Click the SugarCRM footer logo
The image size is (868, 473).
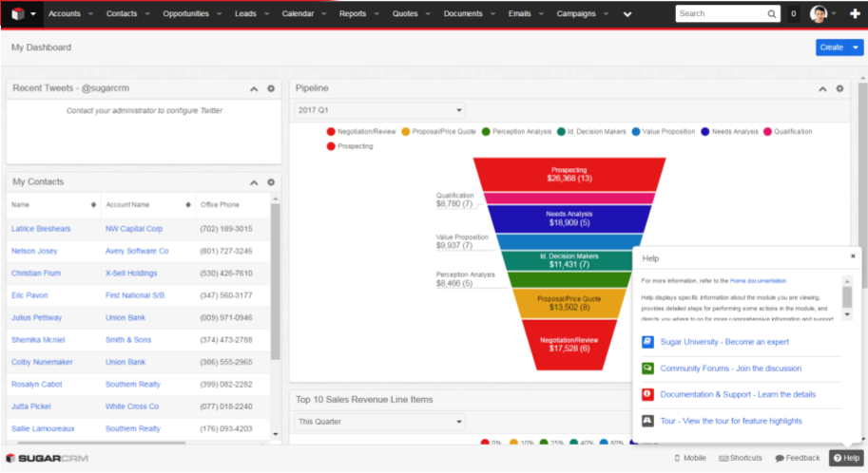point(47,458)
